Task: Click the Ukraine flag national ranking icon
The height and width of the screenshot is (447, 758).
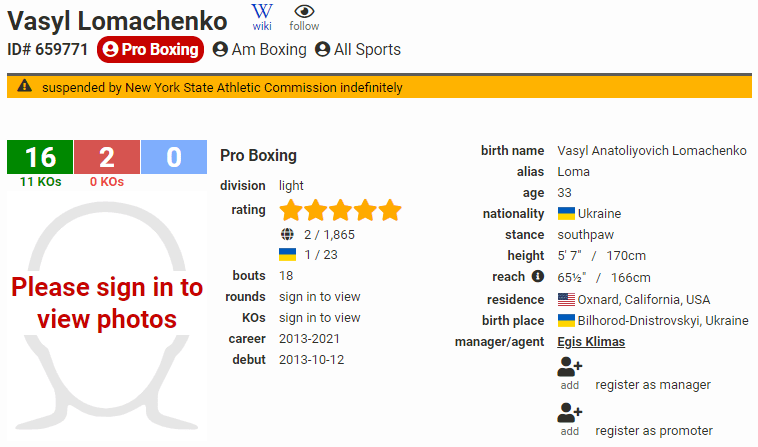Action: [288, 254]
